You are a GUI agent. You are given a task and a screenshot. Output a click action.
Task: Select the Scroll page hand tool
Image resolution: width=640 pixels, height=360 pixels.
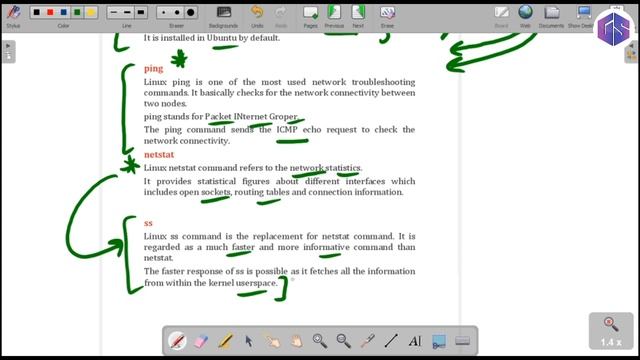tap(296, 341)
